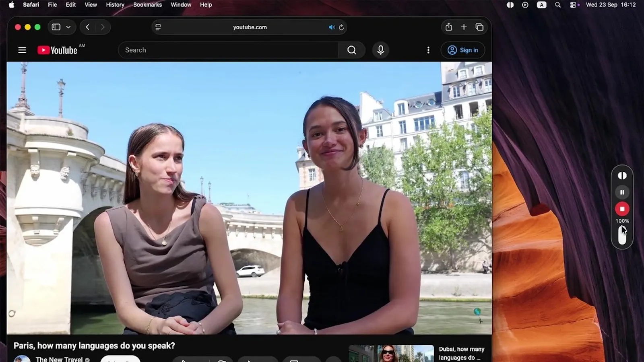This screenshot has height=362, width=644.
Task: Open the keyboard input source menu
Action: tap(541, 5)
